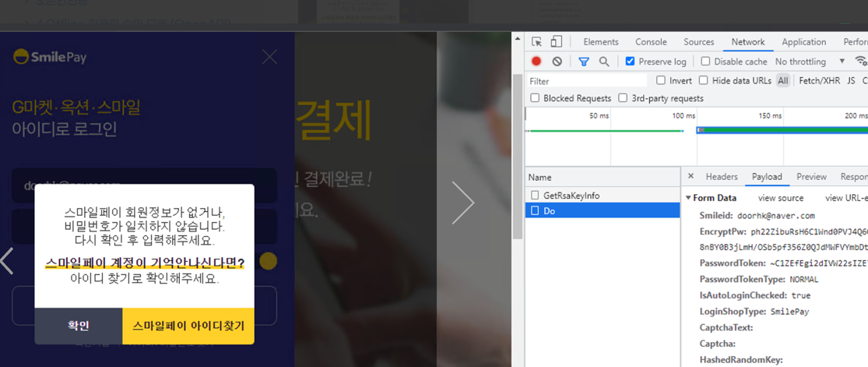Switch to the Console tab
Screen dimensions: 868x367
coord(651,42)
